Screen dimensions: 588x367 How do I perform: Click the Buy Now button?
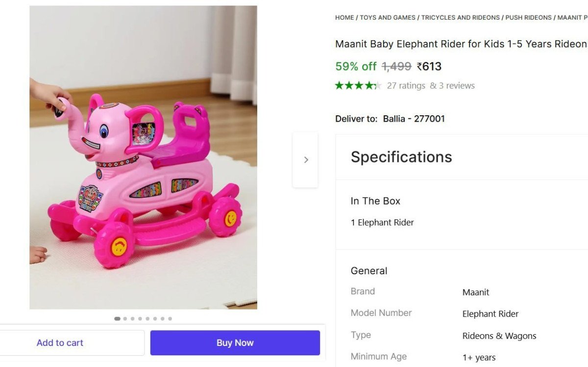pyautogui.click(x=235, y=342)
